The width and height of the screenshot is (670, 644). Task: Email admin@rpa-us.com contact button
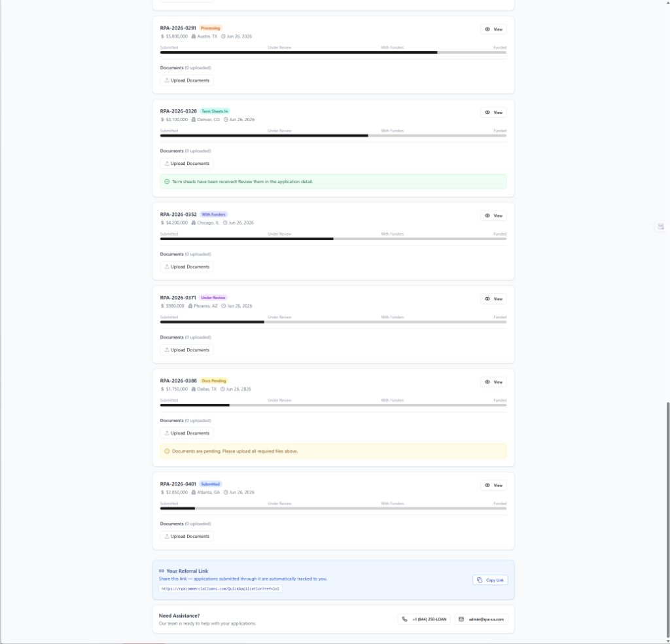coord(481,619)
